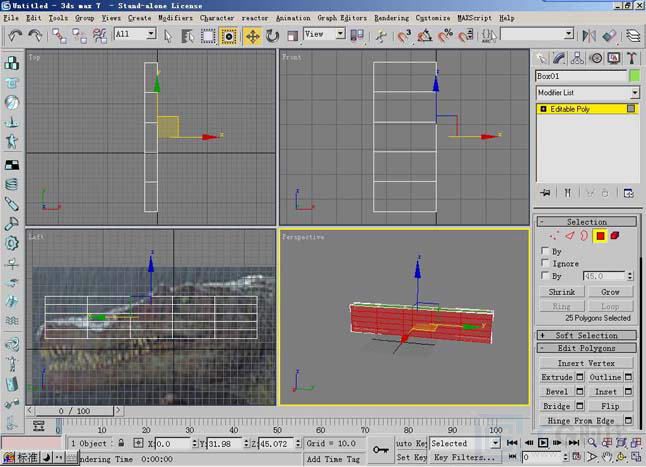Open the Modifier List dropdown
This screenshot has height=467, width=646.
587,93
